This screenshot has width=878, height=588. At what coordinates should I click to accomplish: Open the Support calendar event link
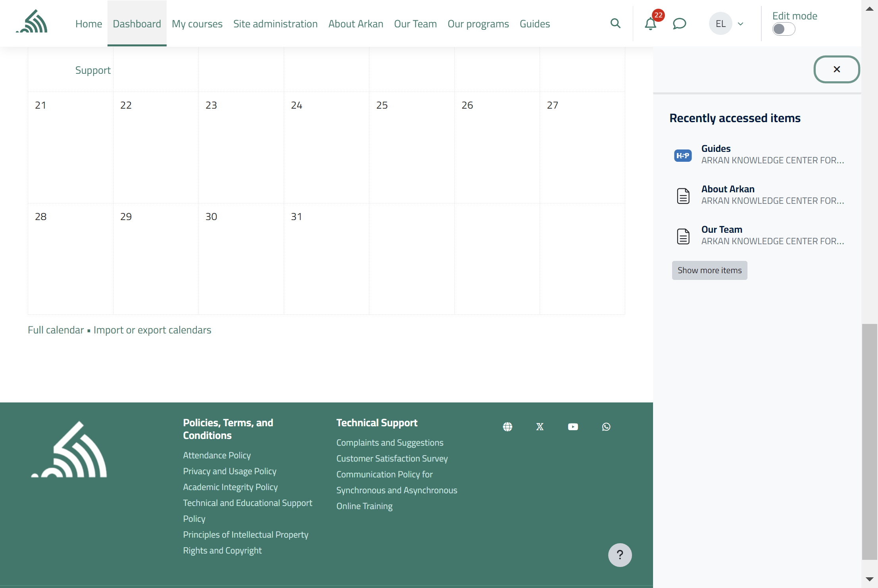(x=93, y=70)
